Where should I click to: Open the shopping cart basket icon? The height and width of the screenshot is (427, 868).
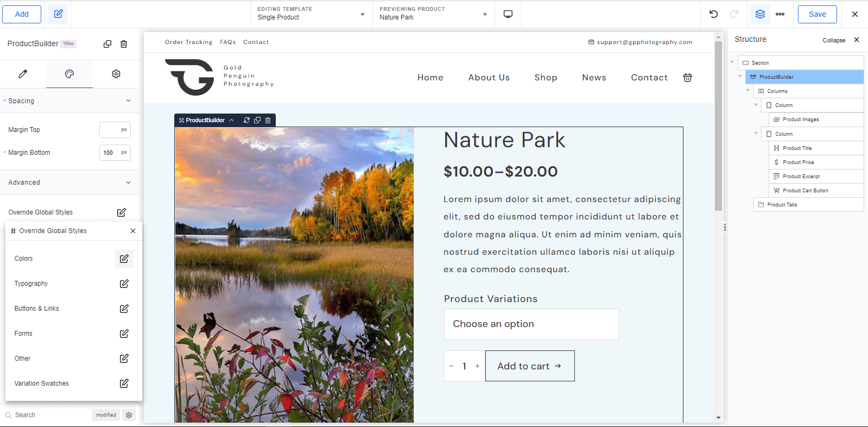pyautogui.click(x=687, y=78)
